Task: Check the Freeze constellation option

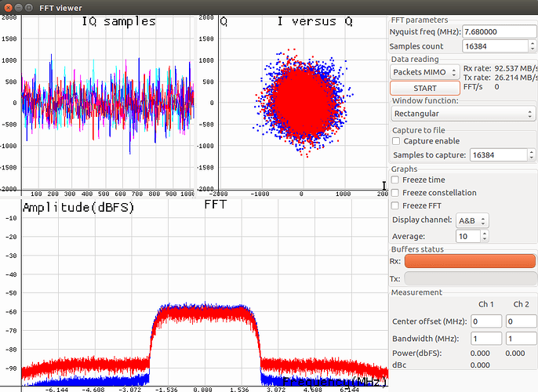Action: 396,193
